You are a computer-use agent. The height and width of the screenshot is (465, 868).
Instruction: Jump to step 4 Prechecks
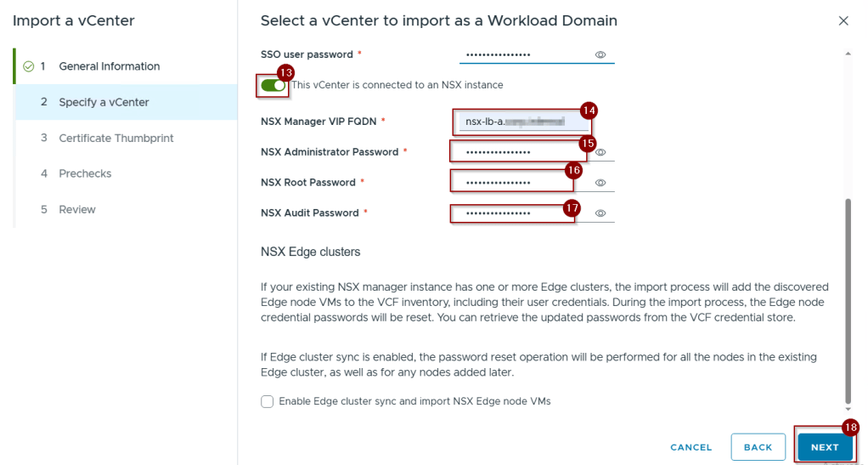(x=85, y=173)
